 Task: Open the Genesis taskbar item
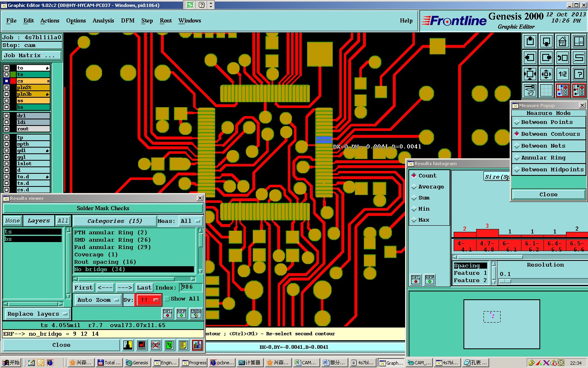[137, 363]
